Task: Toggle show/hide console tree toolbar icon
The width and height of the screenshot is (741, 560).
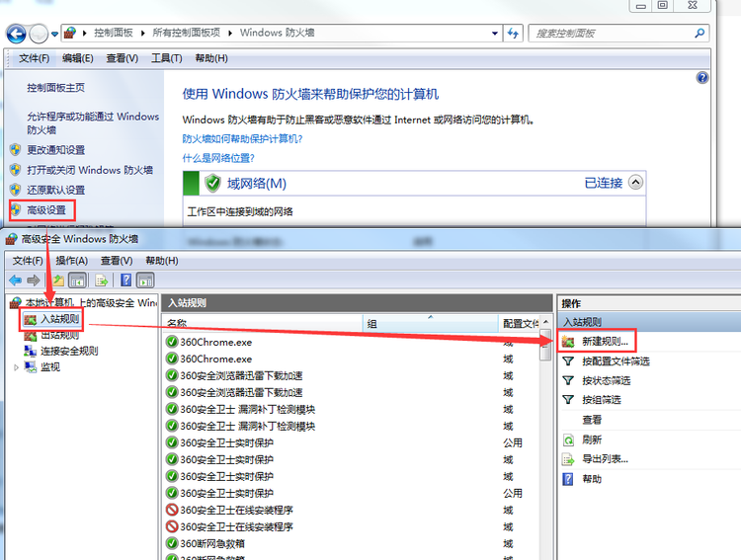Action: pos(77,280)
